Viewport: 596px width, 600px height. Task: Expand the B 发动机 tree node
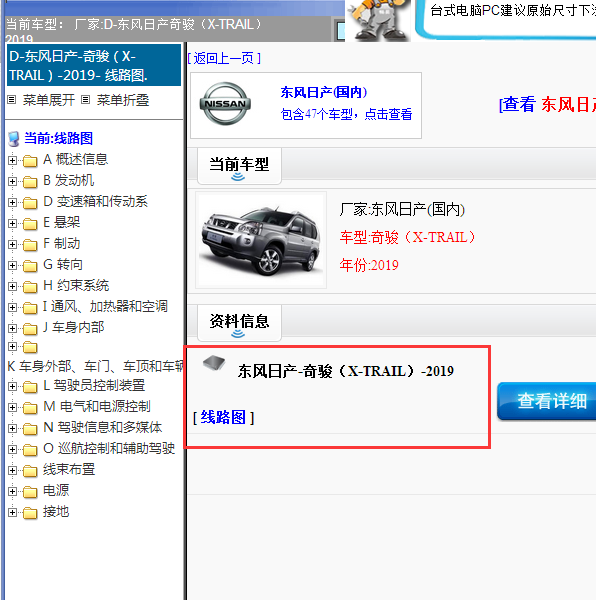(x=12, y=181)
